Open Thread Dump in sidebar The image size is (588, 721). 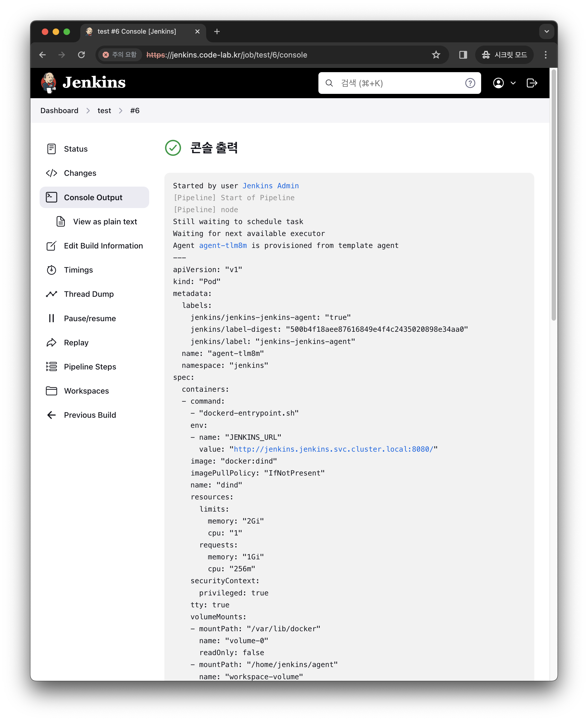click(89, 294)
